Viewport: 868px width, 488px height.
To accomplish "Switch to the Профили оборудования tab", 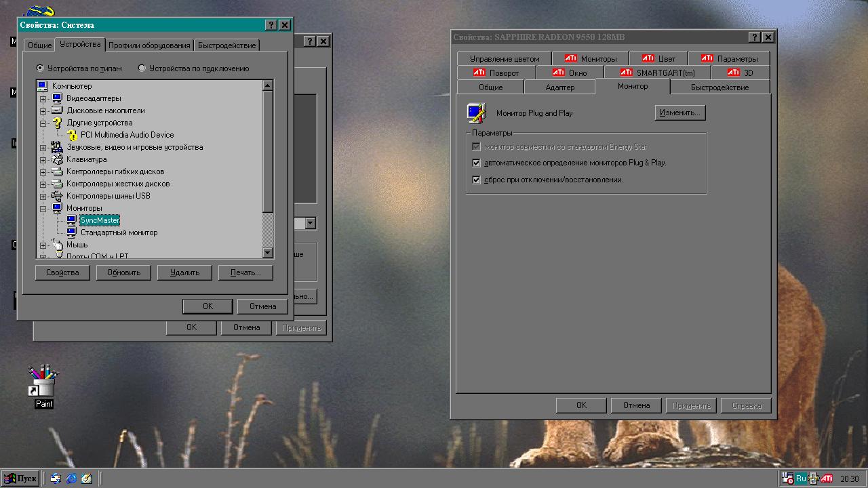I will coord(149,45).
